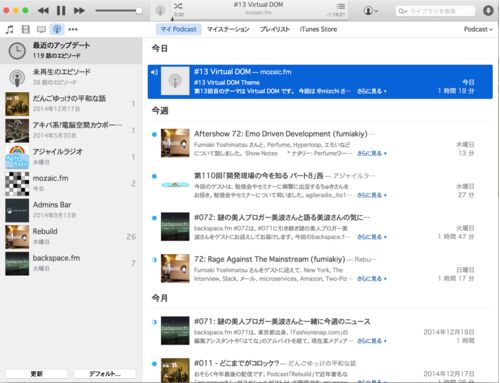Viewport: 500px width, 383px height.
Task: Click the rewind playback button
Action: click(x=43, y=11)
